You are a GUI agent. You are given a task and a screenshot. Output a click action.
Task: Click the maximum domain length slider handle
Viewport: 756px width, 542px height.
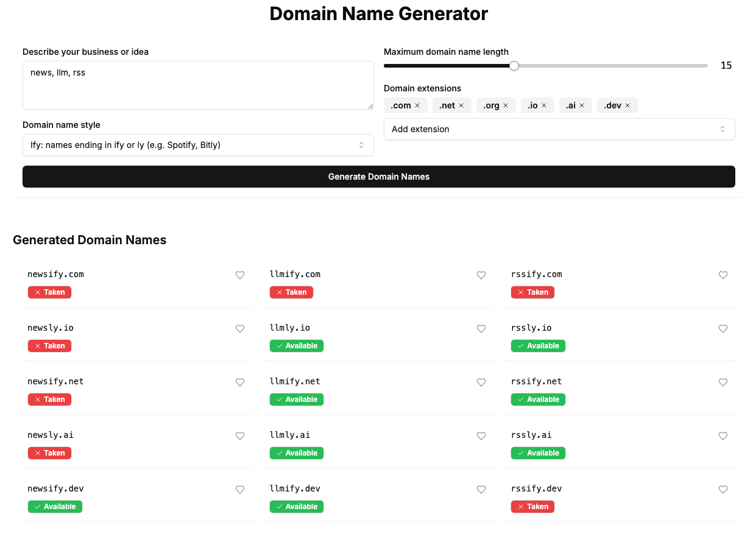coord(514,66)
